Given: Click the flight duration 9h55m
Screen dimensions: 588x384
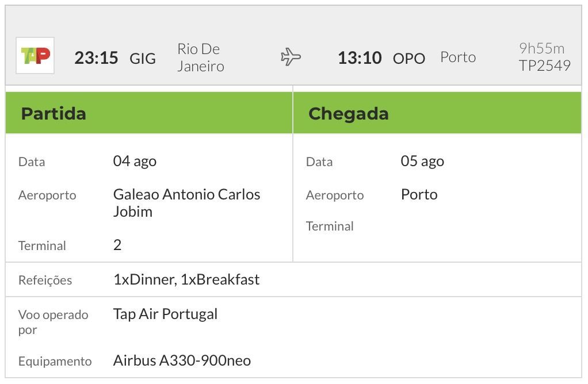Looking at the screenshot, I should click(x=542, y=48).
